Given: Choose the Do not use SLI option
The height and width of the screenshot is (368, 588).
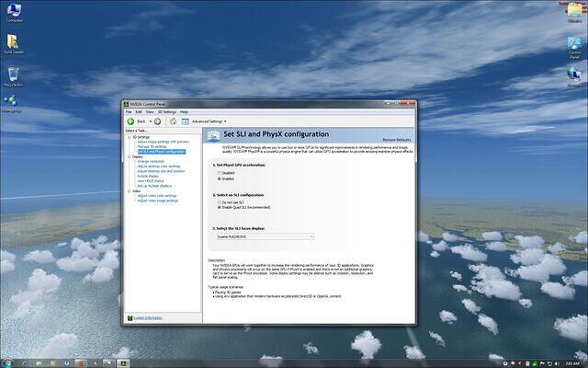Looking at the screenshot, I should coord(219,201).
